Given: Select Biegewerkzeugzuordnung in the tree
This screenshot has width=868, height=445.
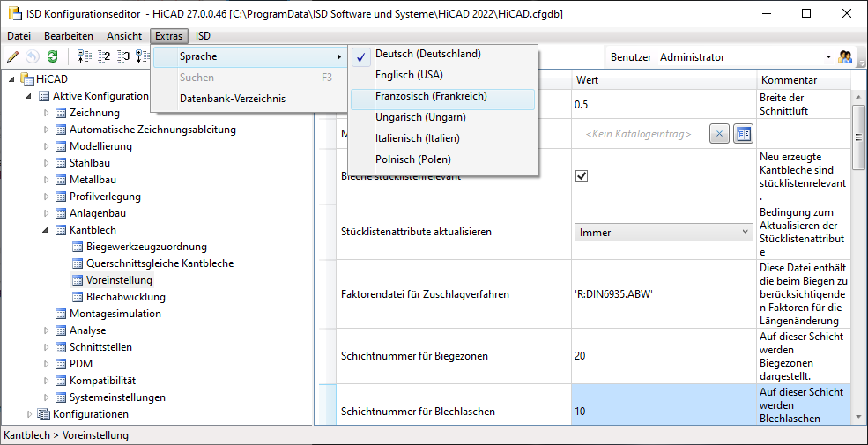Looking at the screenshot, I should (146, 247).
